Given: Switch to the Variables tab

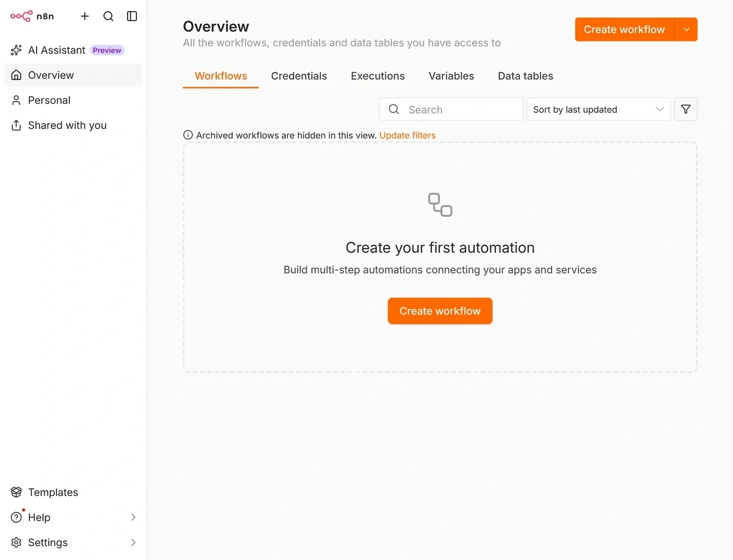Looking at the screenshot, I should pos(451,76).
